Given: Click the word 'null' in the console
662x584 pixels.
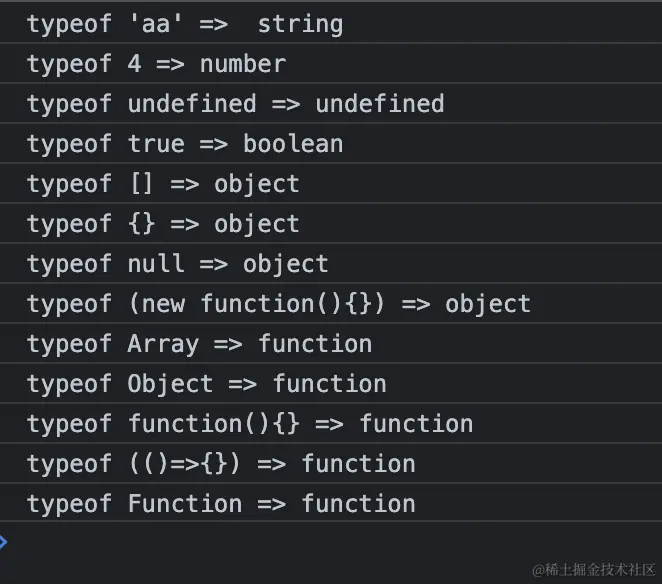Looking at the screenshot, I should click(x=156, y=264).
